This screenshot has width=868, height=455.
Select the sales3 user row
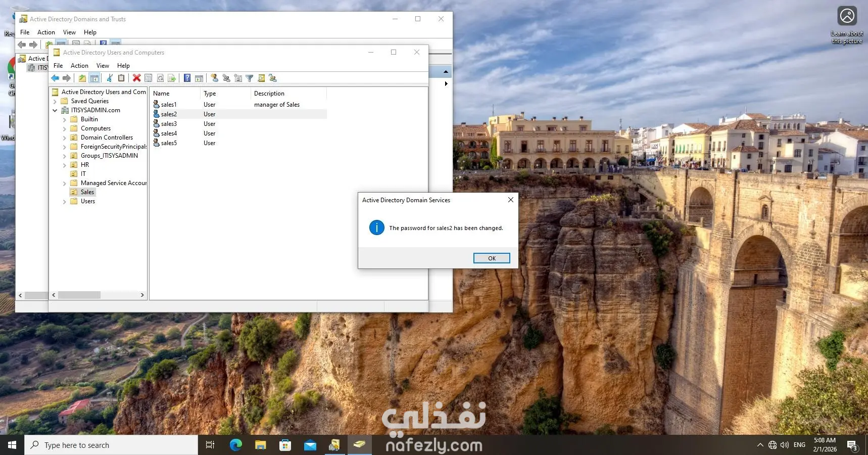(238, 124)
